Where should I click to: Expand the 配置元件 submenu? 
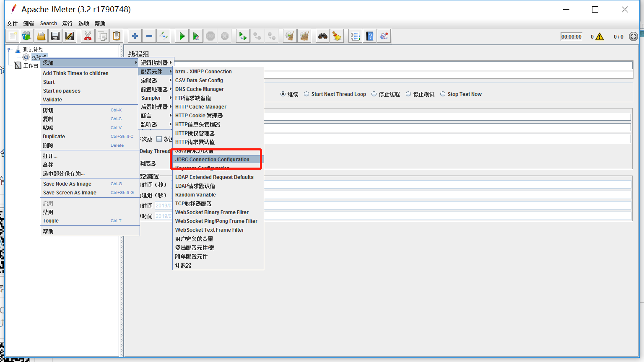point(156,72)
